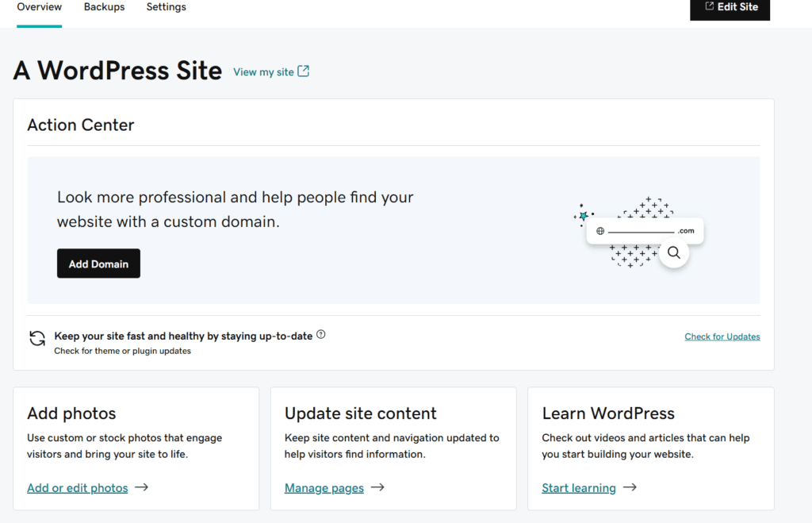Viewport: 812px width, 523px height.
Task: Click the Add photos card title
Action: click(71, 413)
